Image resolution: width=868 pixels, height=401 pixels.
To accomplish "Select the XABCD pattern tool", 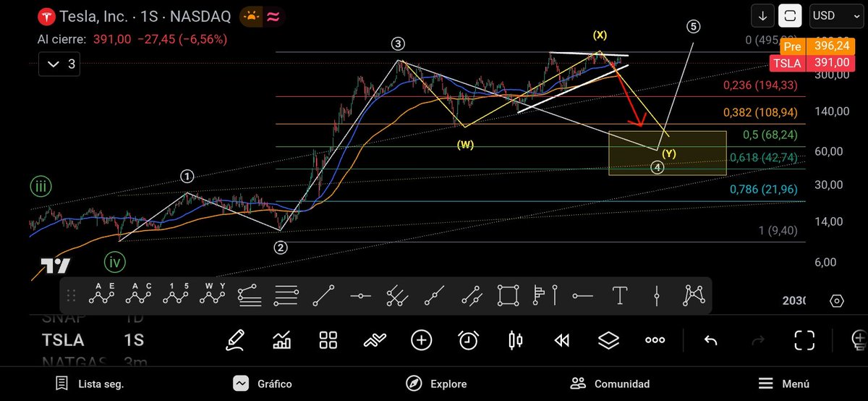I will click(x=694, y=295).
